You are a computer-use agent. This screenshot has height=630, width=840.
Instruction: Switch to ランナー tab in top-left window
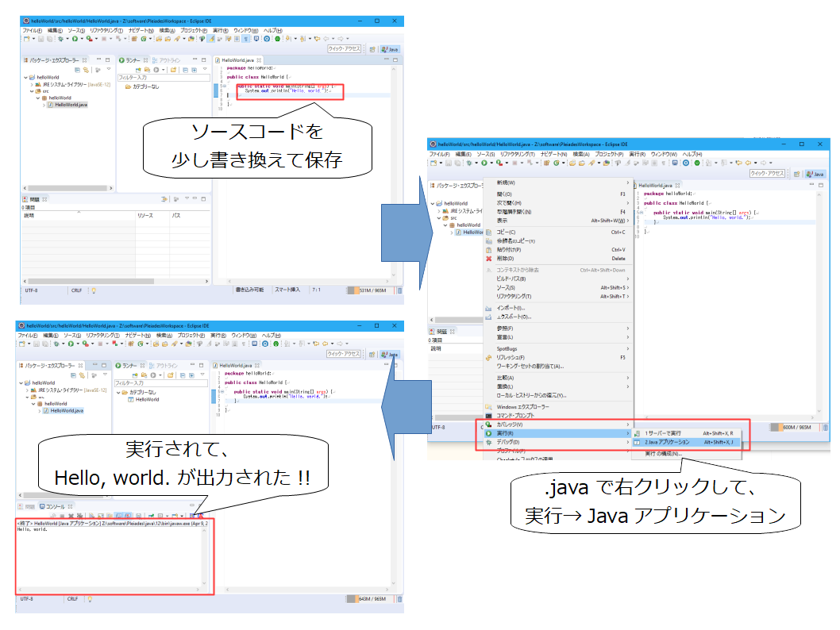click(x=133, y=60)
